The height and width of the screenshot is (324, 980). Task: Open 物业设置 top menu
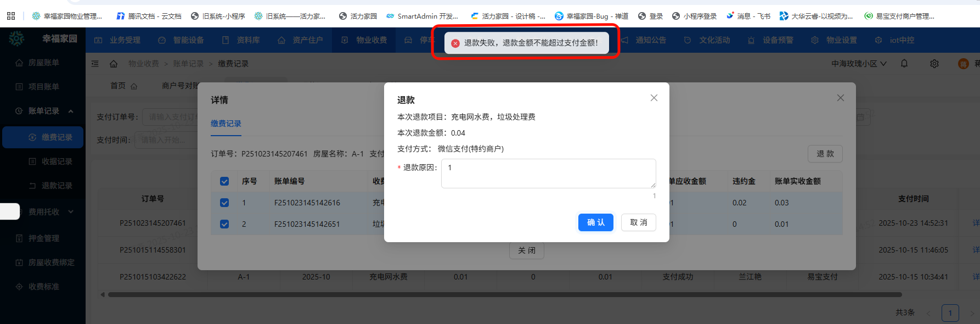point(835,40)
